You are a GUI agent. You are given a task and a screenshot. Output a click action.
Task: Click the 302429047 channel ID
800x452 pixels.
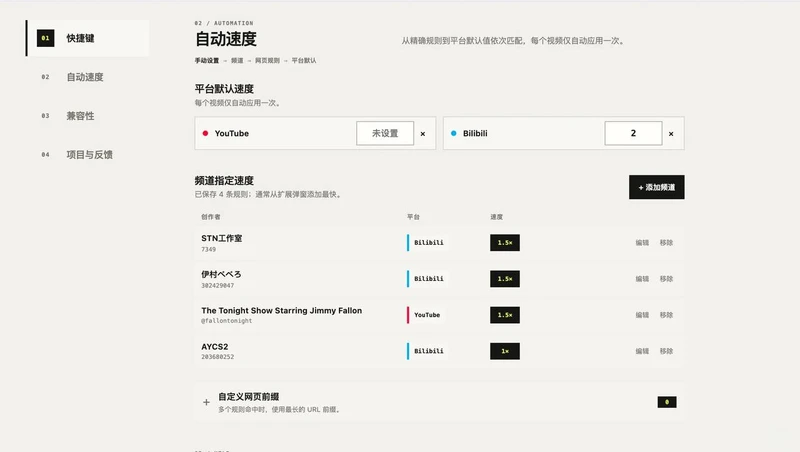(x=217, y=286)
